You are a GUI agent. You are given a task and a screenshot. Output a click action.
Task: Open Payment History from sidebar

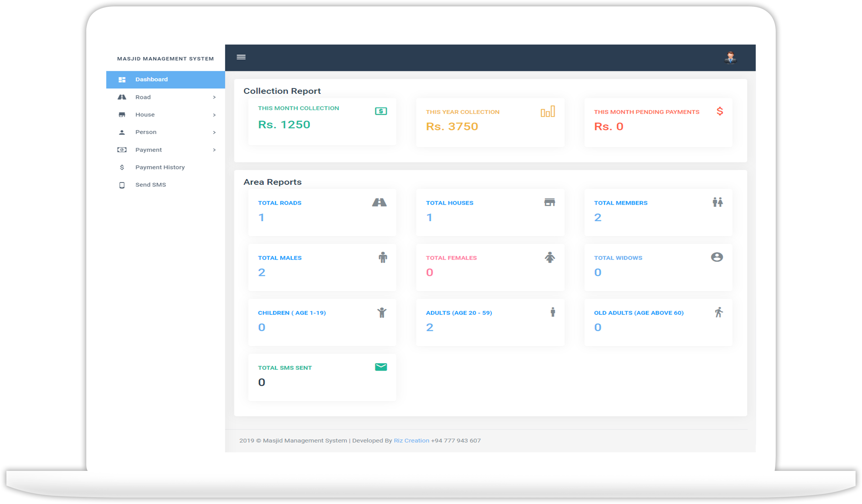[x=160, y=167]
